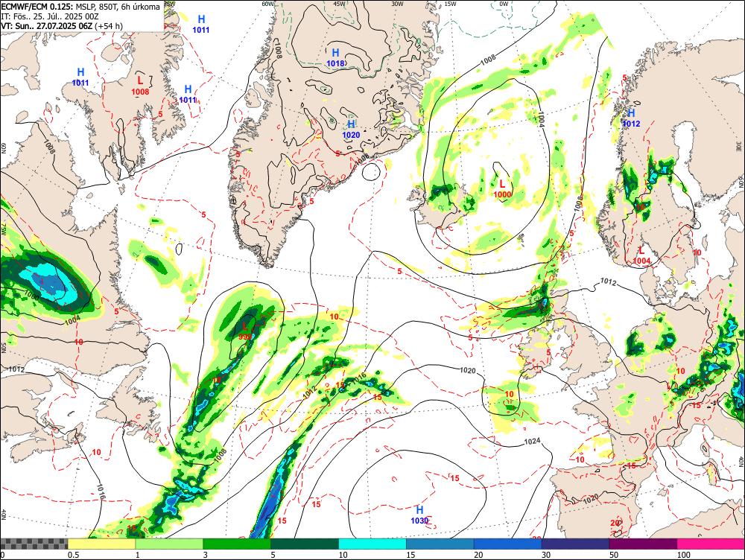Click the L 1004 low over southern Sweden
Image resolution: width=745 pixels, height=560 pixels.
641,255
